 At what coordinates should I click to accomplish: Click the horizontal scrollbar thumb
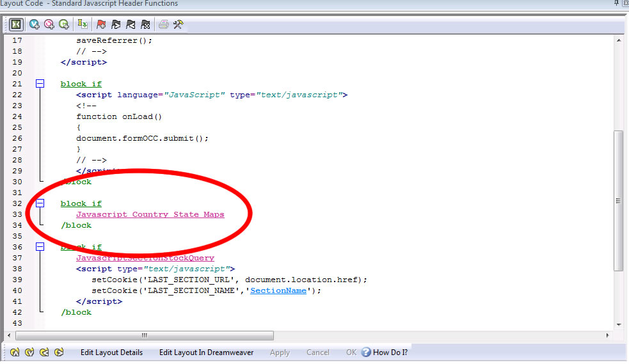coord(145,335)
